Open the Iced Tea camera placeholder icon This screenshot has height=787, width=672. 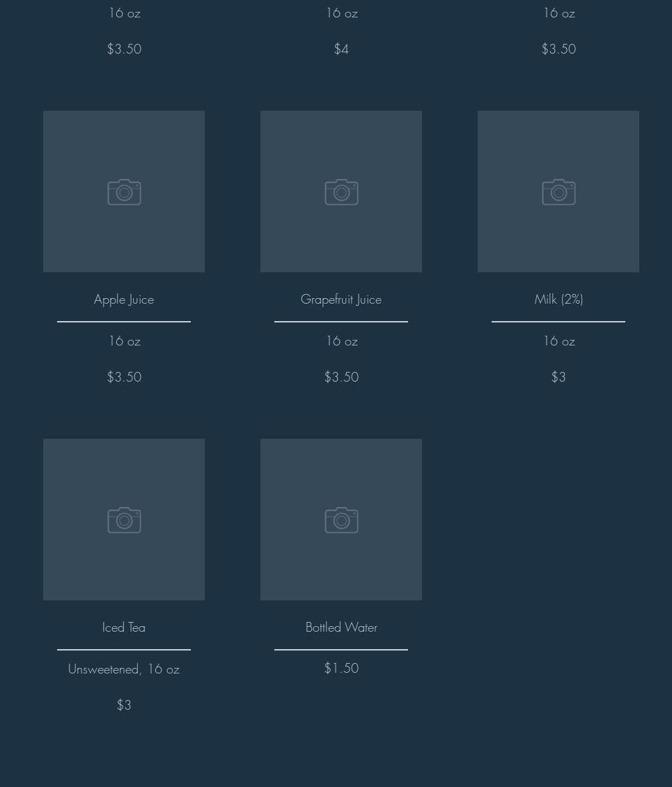pos(124,520)
